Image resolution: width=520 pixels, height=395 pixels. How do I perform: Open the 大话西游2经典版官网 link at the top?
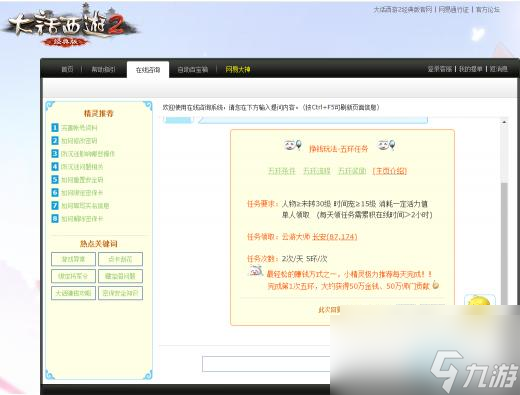pos(403,10)
